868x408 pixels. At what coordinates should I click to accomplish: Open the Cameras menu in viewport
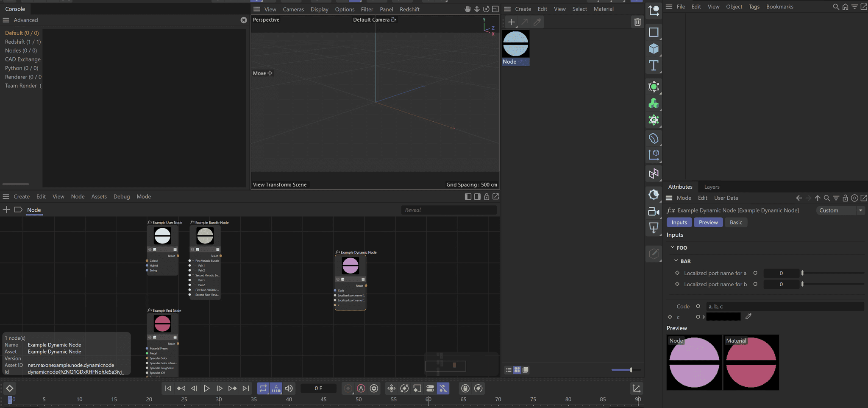pyautogui.click(x=293, y=9)
